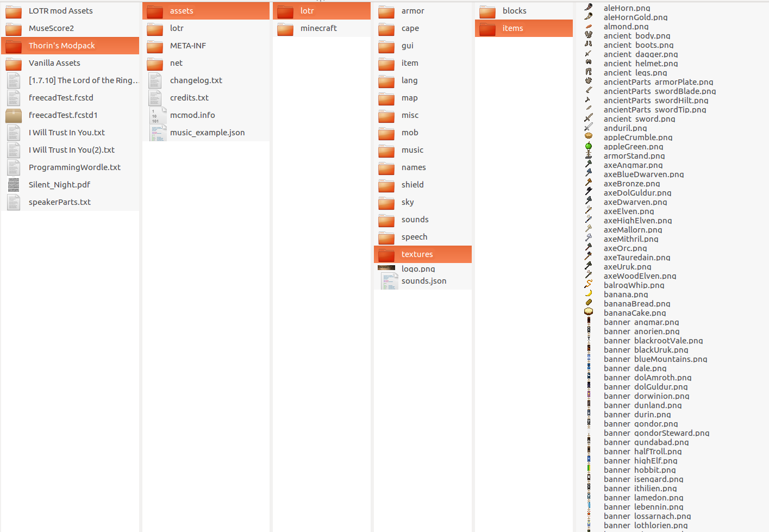This screenshot has height=532, width=769.
Task: Open the sounds folder
Action: click(x=423, y=220)
